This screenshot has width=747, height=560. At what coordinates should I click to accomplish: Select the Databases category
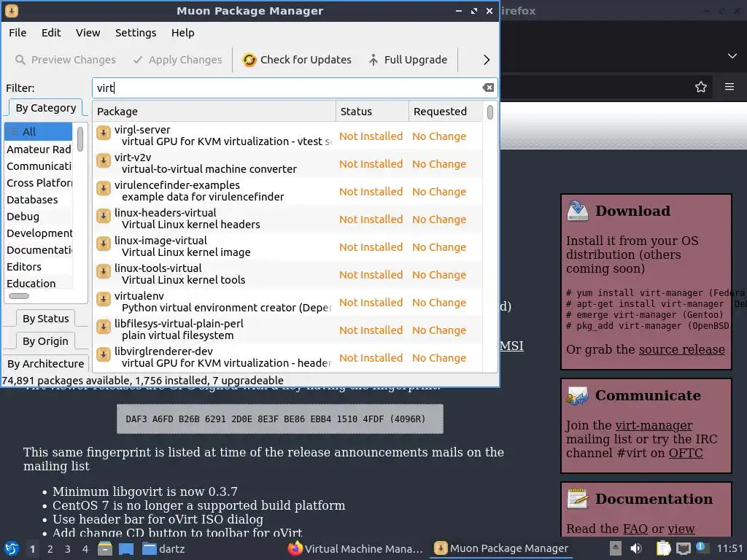point(38,200)
